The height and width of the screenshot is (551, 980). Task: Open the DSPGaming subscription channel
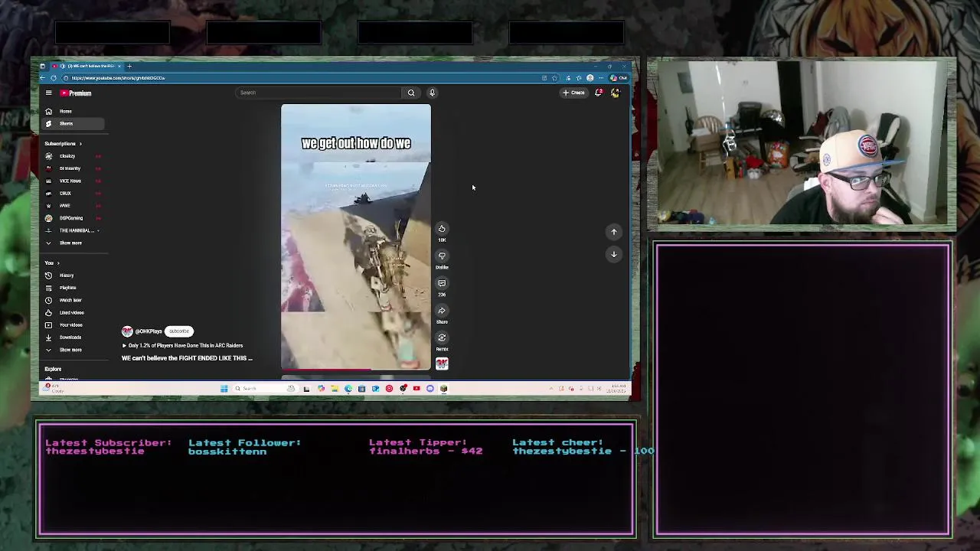point(73,218)
